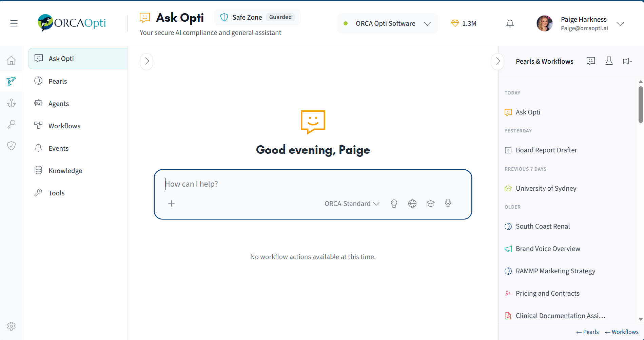The image size is (644, 340).
Task: Open the hamburger menu icon
Action: point(14,23)
